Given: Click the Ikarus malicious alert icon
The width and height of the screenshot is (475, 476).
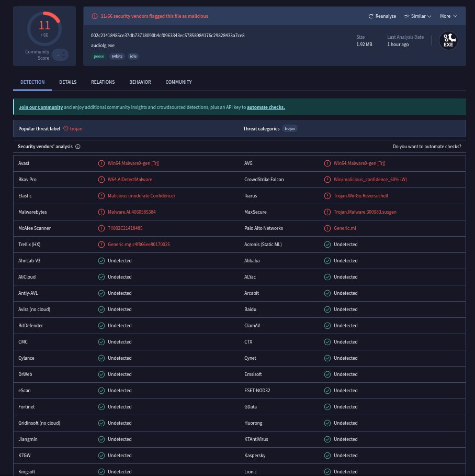Looking at the screenshot, I should tap(327, 196).
